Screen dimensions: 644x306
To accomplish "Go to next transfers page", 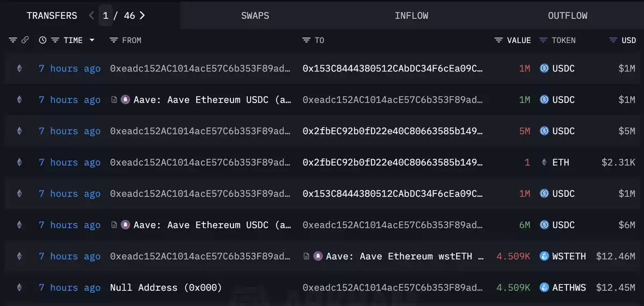I will (x=142, y=16).
